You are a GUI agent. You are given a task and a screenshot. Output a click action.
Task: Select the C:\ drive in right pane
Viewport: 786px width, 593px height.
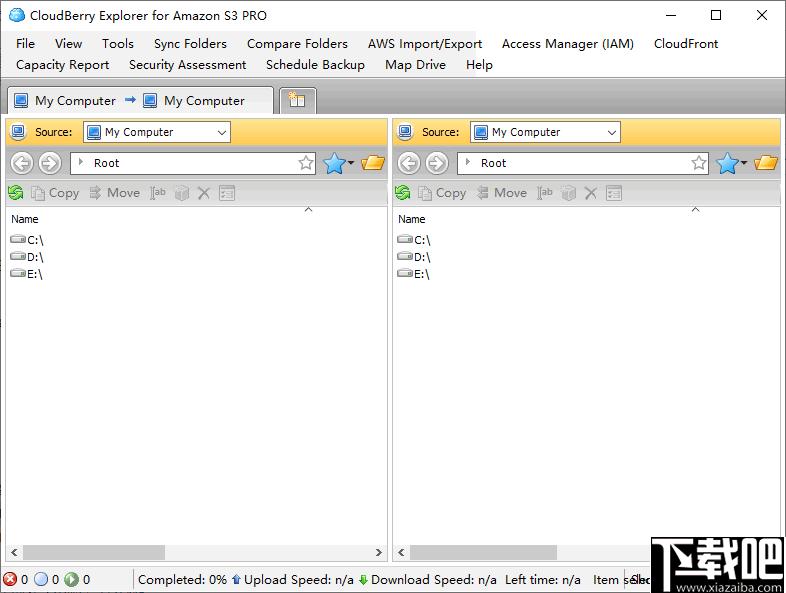point(414,240)
